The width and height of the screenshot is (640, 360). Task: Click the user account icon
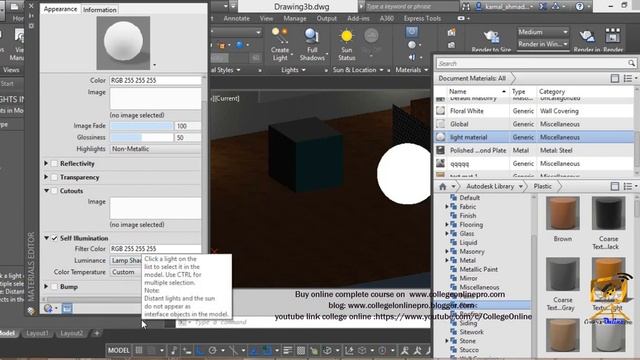tap(478, 7)
